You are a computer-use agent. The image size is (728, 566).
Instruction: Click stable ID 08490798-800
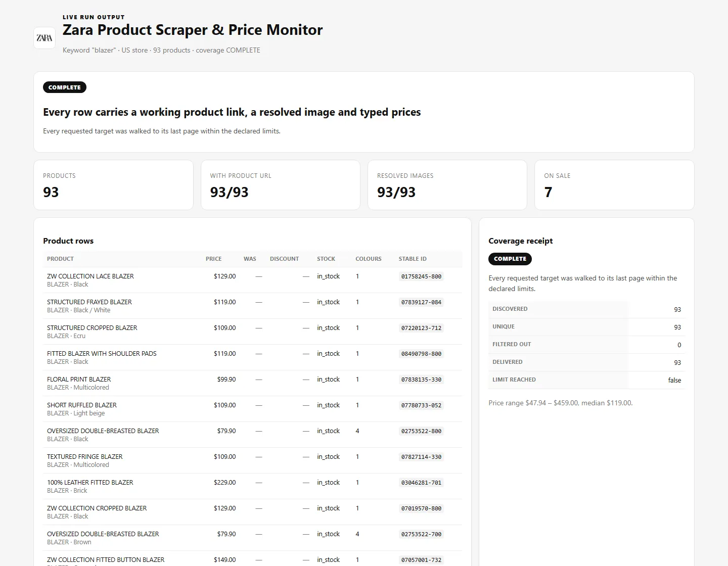[421, 354]
